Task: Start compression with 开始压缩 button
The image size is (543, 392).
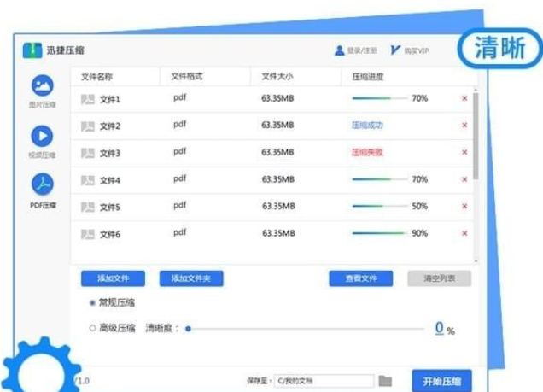Action: pos(442,381)
